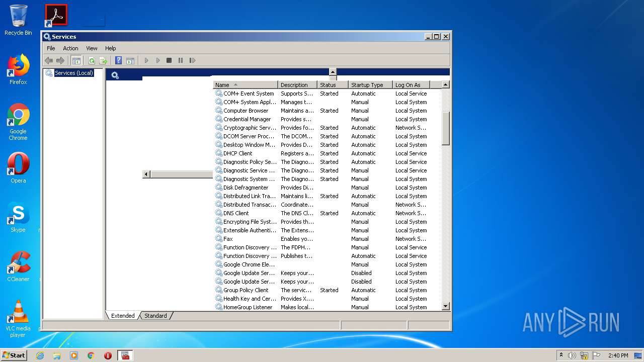Open VLC media player desktop shortcut
The width and height of the screenshot is (644, 362).
pos(18,319)
